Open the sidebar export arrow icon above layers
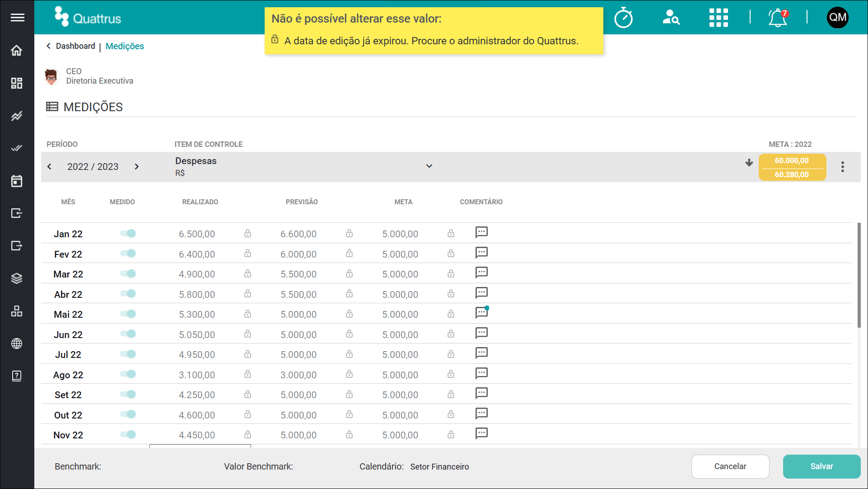This screenshot has width=868, height=489. 17,245
